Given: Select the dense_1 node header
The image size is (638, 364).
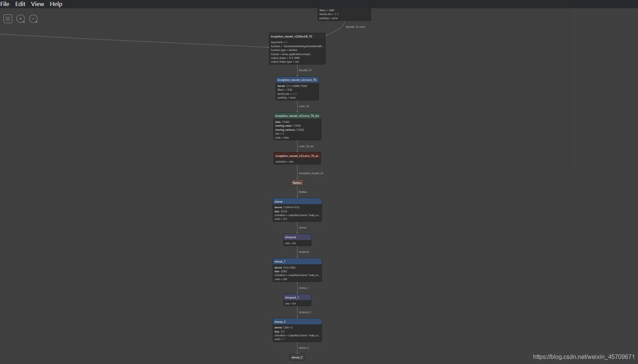Looking at the screenshot, I should click(297, 261).
